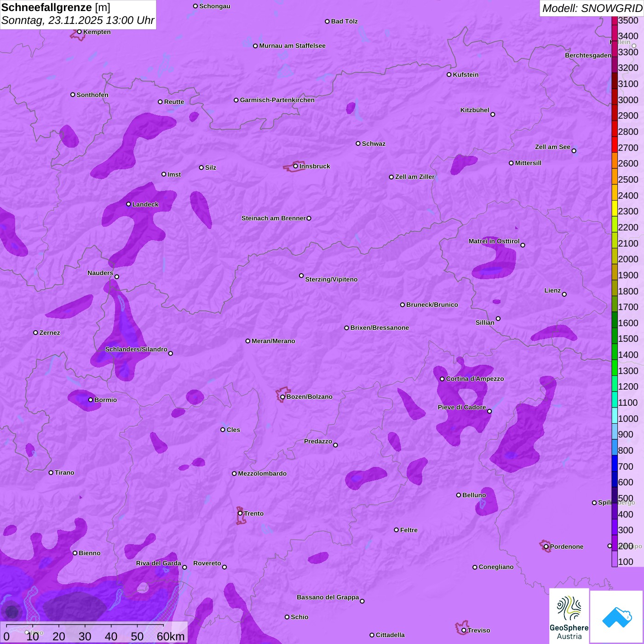The width and height of the screenshot is (644, 644).
Task: Click the 1500 m green legend swatch
Action: click(x=615, y=336)
